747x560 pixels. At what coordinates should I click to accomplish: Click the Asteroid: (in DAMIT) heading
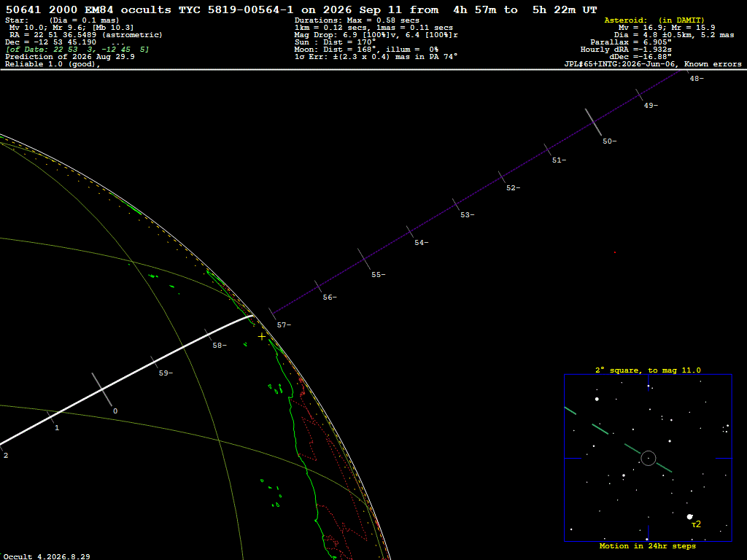[654, 20]
